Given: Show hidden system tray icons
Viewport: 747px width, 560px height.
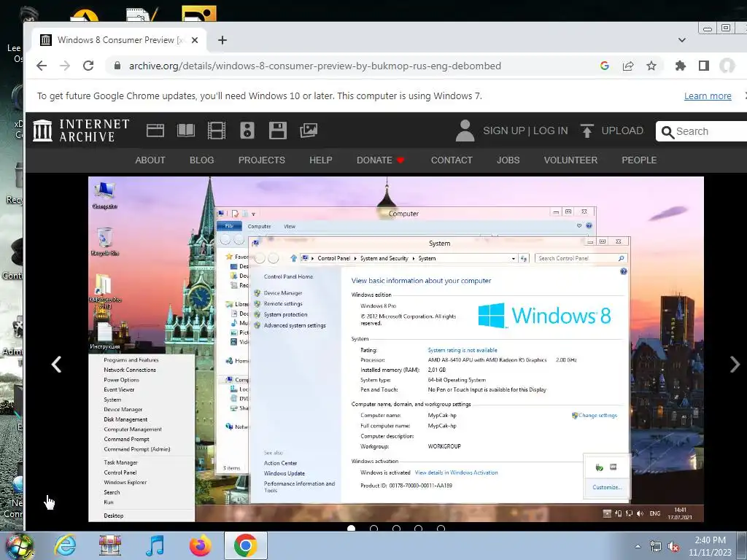Looking at the screenshot, I should pos(638,547).
